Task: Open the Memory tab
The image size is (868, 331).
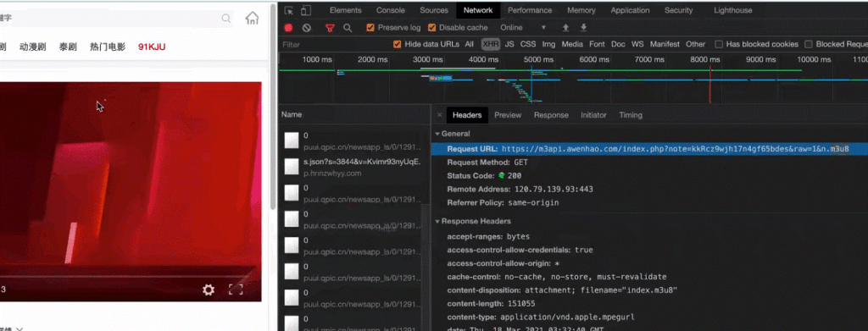Action: tap(581, 10)
